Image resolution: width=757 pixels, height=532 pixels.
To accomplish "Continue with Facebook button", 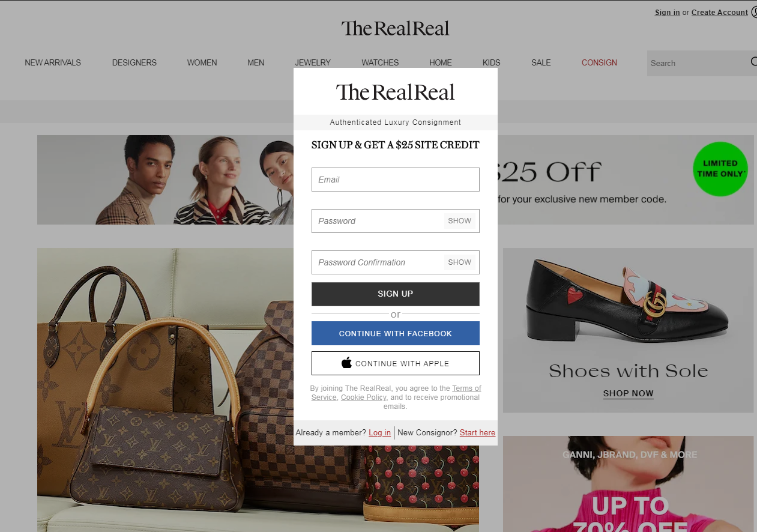I will (396, 333).
